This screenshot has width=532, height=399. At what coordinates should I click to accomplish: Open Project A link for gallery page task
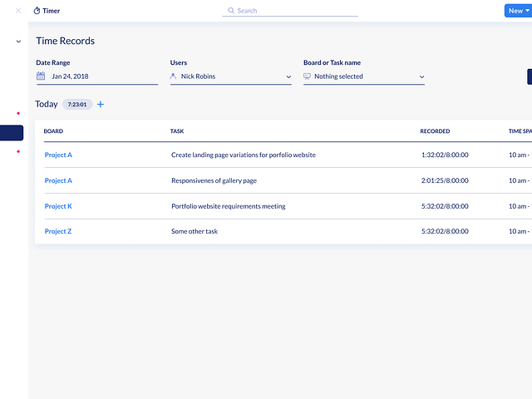point(58,180)
